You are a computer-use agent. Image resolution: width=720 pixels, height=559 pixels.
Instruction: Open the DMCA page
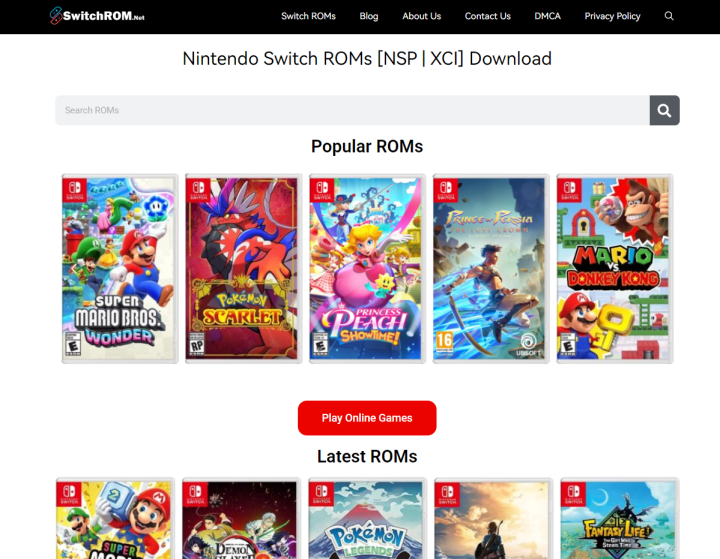(547, 16)
